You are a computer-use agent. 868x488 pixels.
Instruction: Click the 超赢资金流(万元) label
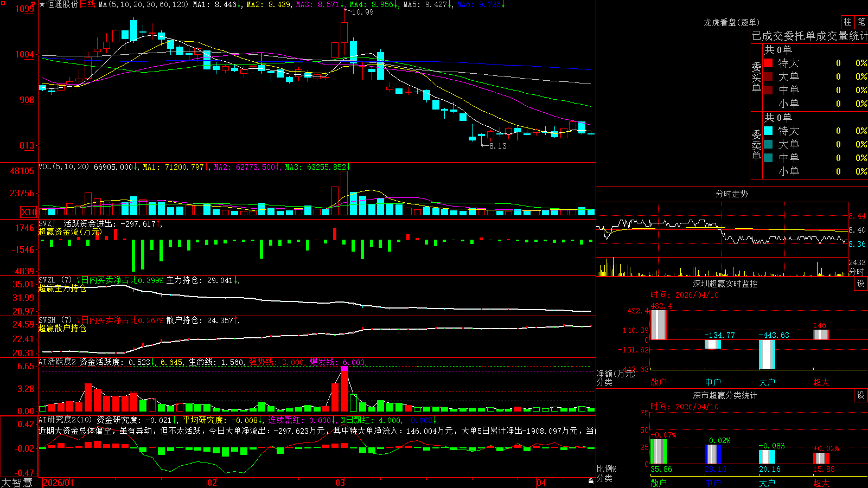70,232
